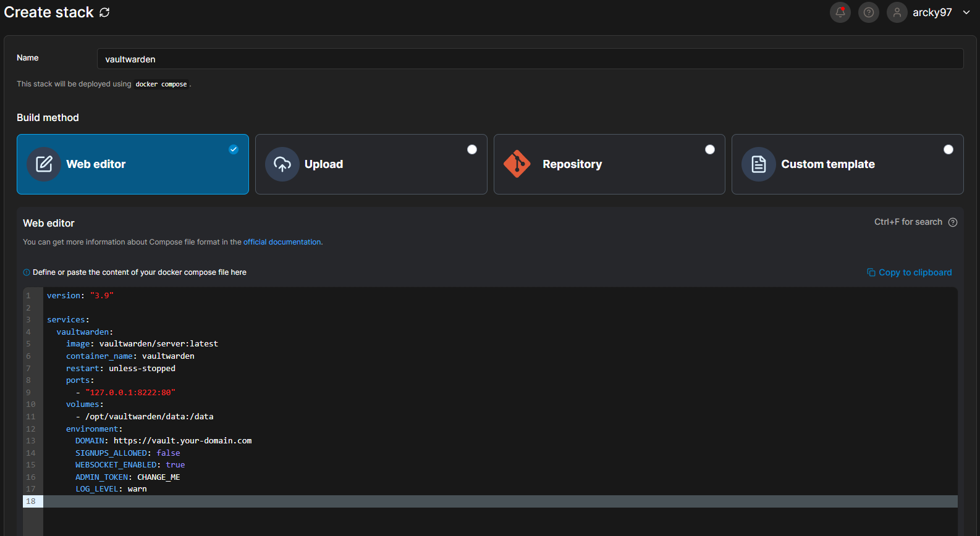Open the official documentation link
The image size is (980, 536).
[282, 242]
